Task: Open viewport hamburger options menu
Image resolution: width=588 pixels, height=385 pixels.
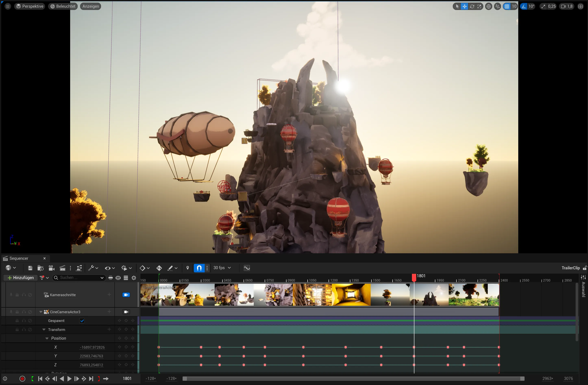Action: pyautogui.click(x=8, y=7)
